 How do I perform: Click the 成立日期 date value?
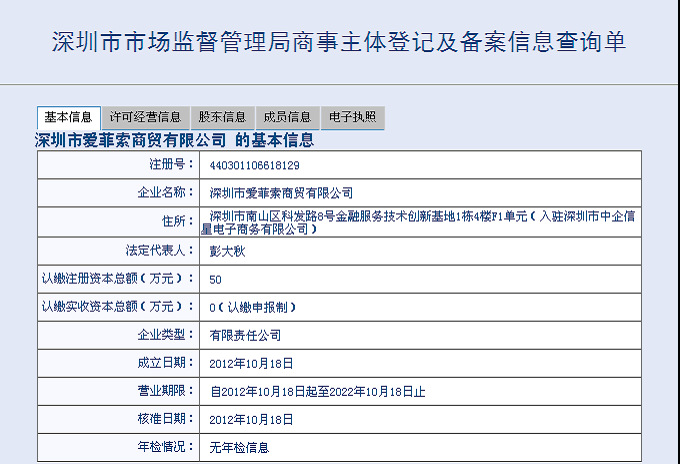point(251,363)
